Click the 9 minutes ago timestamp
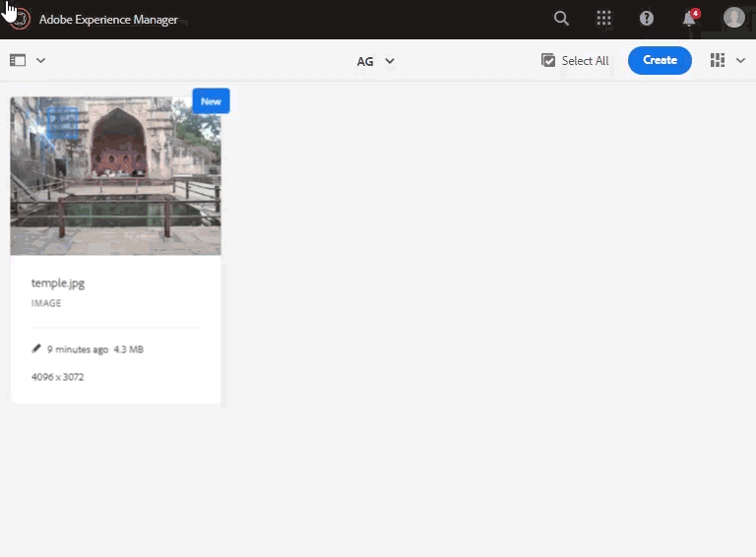The image size is (756, 557). point(78,349)
